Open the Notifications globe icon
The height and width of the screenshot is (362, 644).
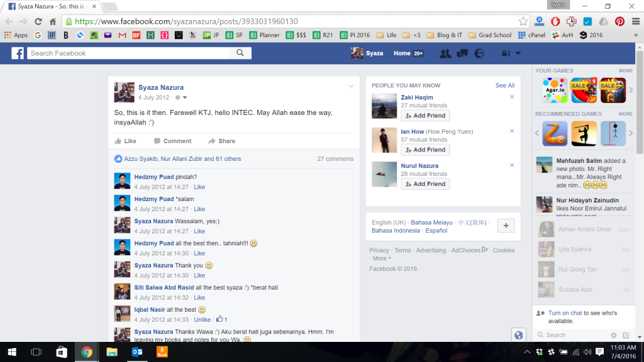tap(479, 53)
